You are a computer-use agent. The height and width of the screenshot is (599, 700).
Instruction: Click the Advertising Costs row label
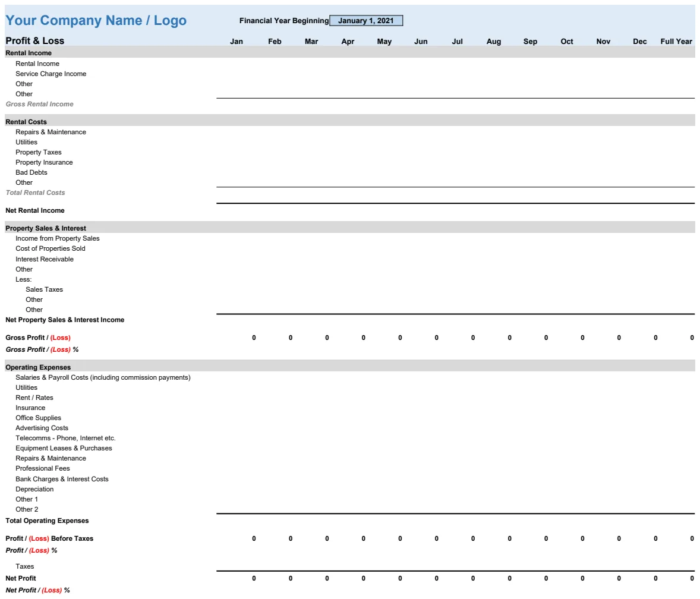[x=42, y=428]
